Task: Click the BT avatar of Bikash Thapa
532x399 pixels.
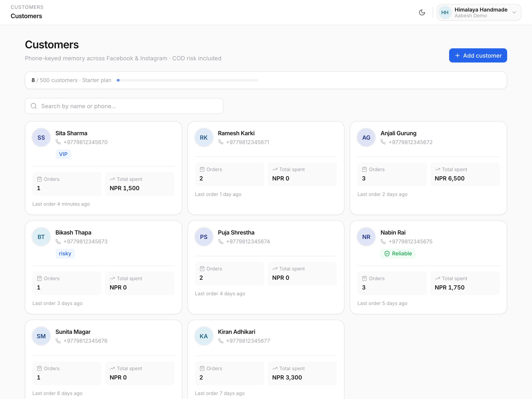Action: pos(41,237)
